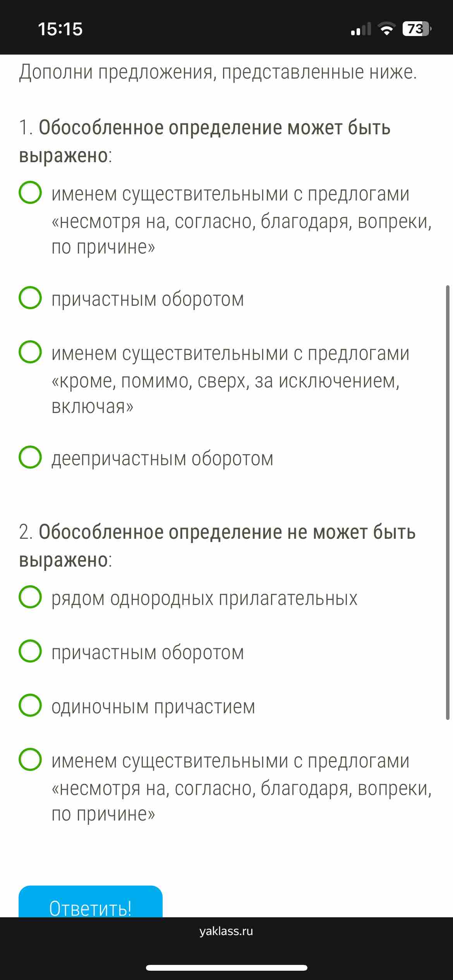Tap the «одиночным причастием» text label
This screenshot has height=980, width=453.
point(153,707)
